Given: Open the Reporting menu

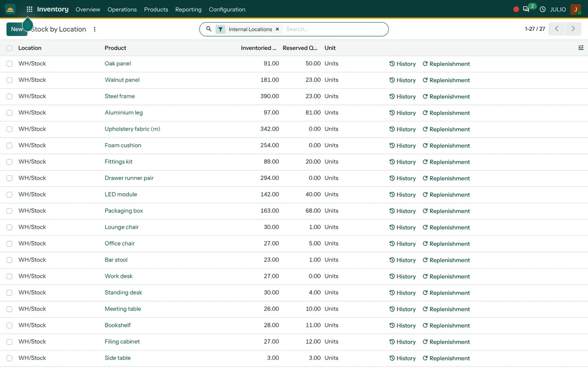Looking at the screenshot, I should pyautogui.click(x=188, y=9).
